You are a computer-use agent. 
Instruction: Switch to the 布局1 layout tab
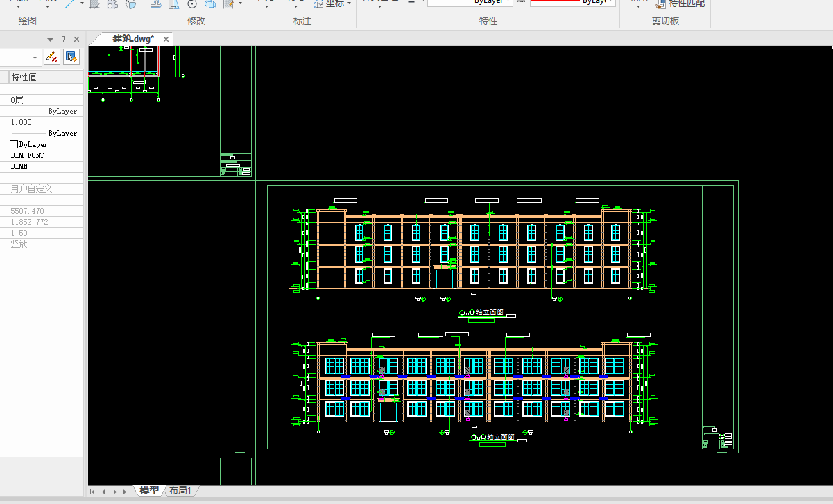[x=180, y=491]
